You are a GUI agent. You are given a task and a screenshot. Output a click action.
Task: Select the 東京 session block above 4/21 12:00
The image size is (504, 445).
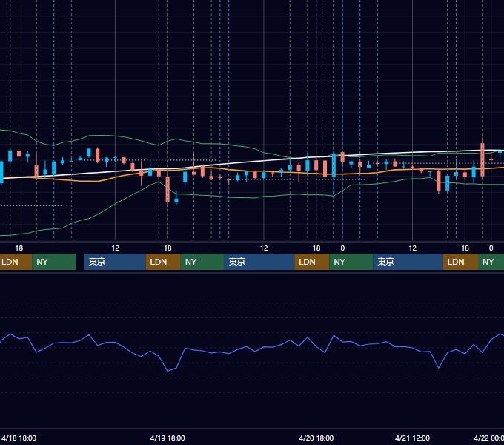[x=408, y=262]
